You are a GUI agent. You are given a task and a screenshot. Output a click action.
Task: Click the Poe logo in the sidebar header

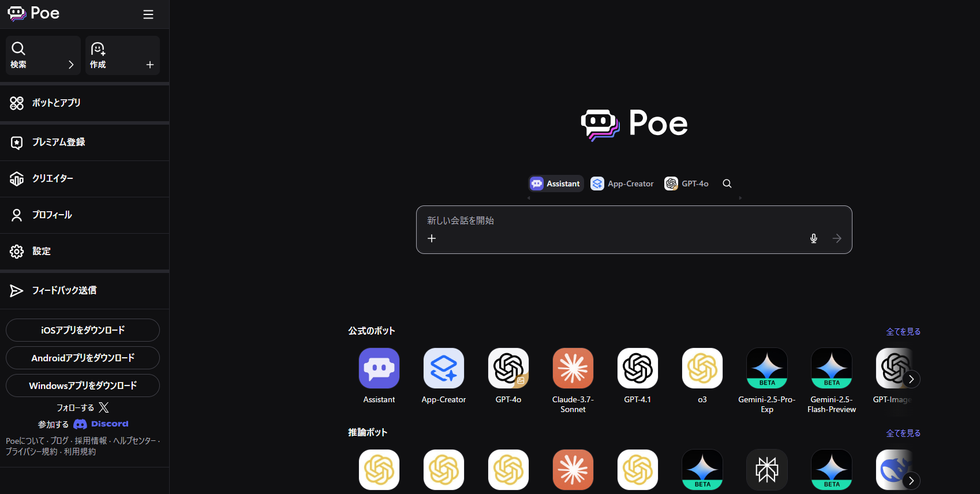(x=33, y=13)
